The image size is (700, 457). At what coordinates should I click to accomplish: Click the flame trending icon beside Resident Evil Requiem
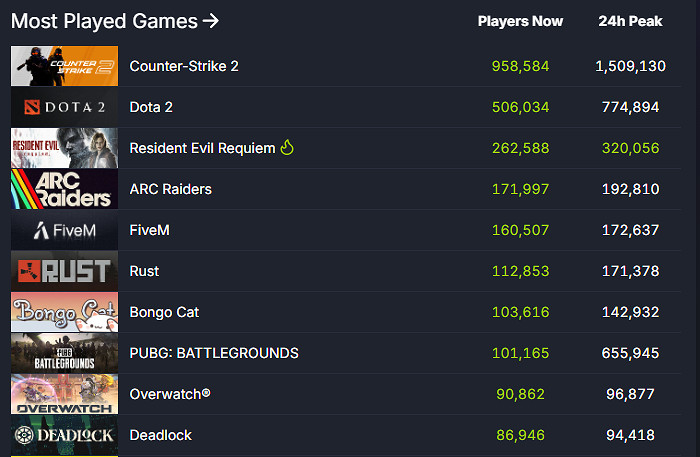click(x=287, y=148)
